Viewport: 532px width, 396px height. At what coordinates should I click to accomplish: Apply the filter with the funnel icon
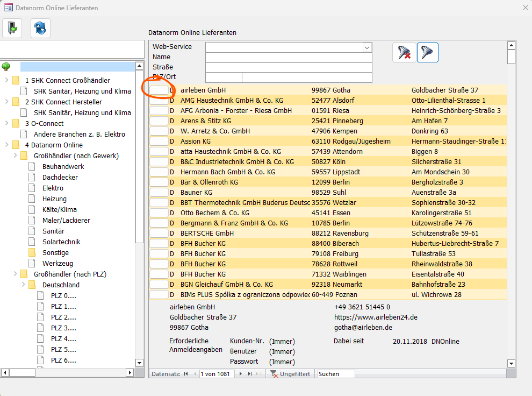pos(427,53)
